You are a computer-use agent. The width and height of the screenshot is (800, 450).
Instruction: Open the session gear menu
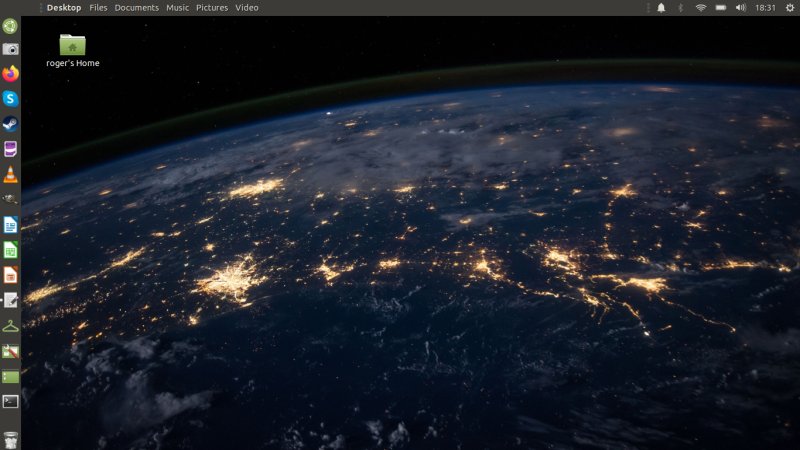coord(789,8)
